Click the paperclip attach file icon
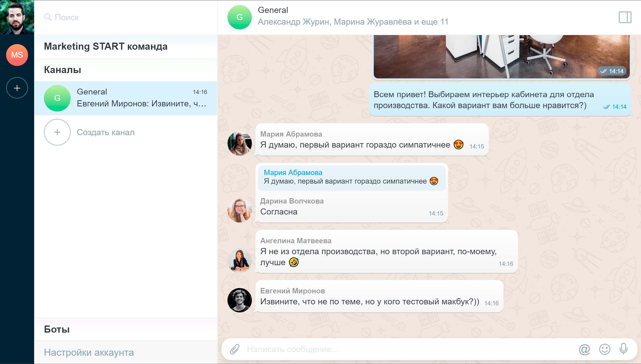The height and width of the screenshot is (364, 641). pos(235,349)
